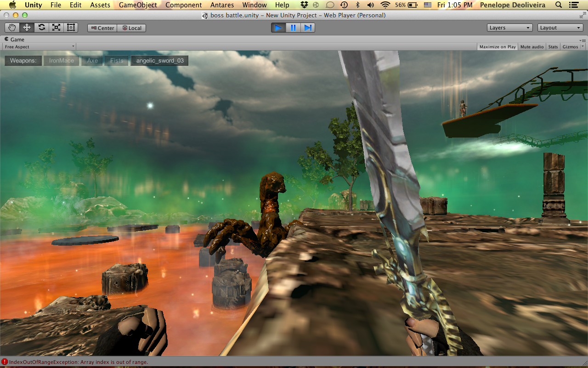Toggle pivot mode Center button
Viewport: 588px width, 368px height.
[102, 28]
